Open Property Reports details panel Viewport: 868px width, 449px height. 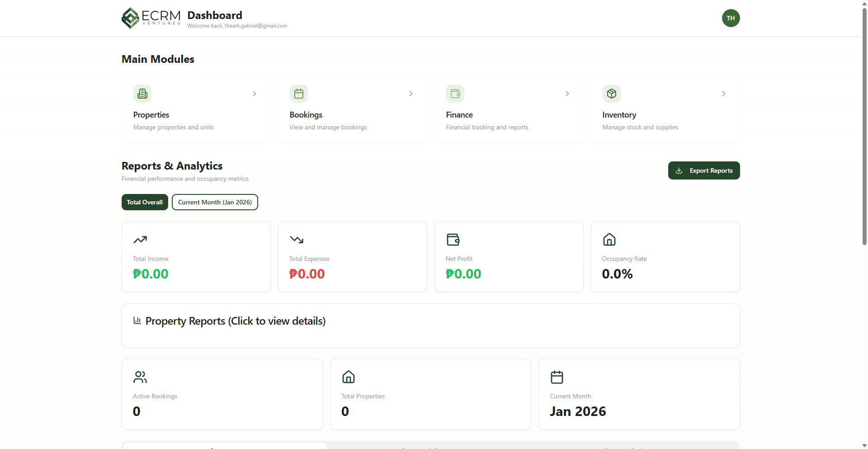tap(235, 321)
